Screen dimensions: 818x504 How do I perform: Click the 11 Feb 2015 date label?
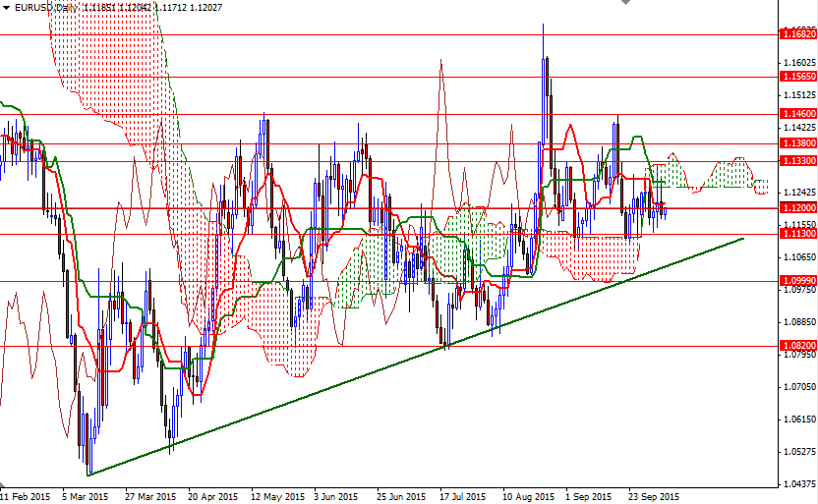coord(26,497)
